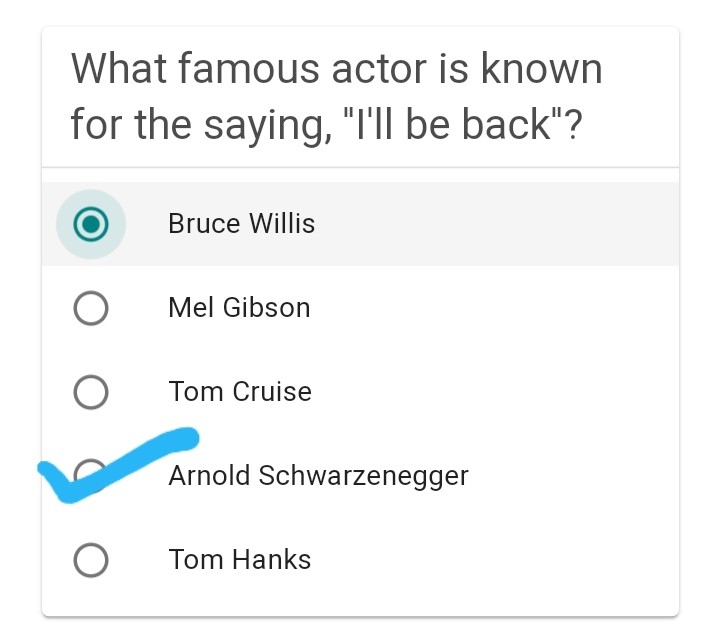Click the surname "Schwarzenegger"
The width and height of the screenshot is (720, 628).
[364, 477]
